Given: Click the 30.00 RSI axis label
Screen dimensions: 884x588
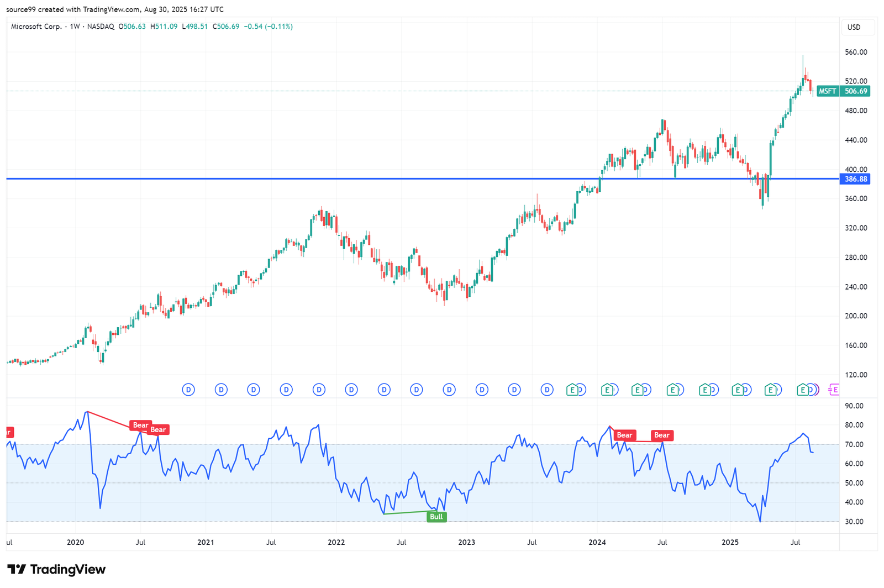Looking at the screenshot, I should tap(854, 522).
